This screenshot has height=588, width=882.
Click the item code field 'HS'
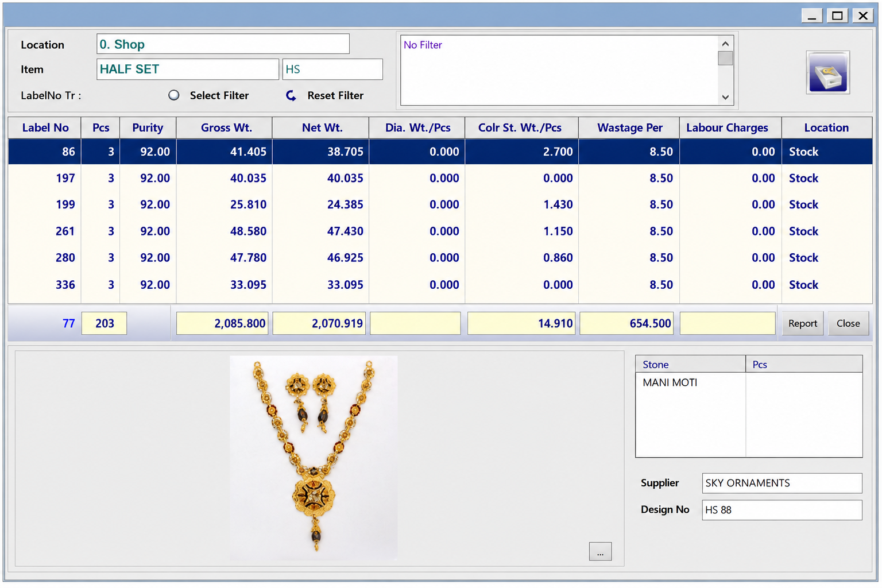(x=332, y=69)
